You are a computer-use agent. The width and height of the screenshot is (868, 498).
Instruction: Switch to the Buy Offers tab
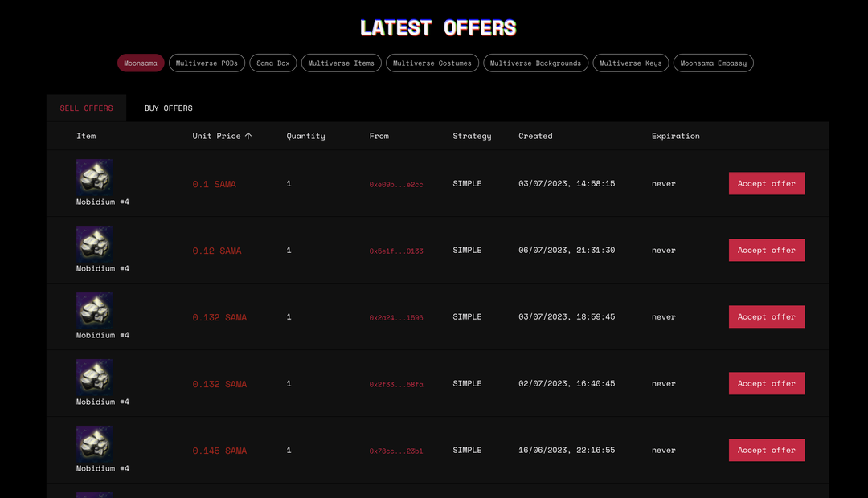click(168, 108)
